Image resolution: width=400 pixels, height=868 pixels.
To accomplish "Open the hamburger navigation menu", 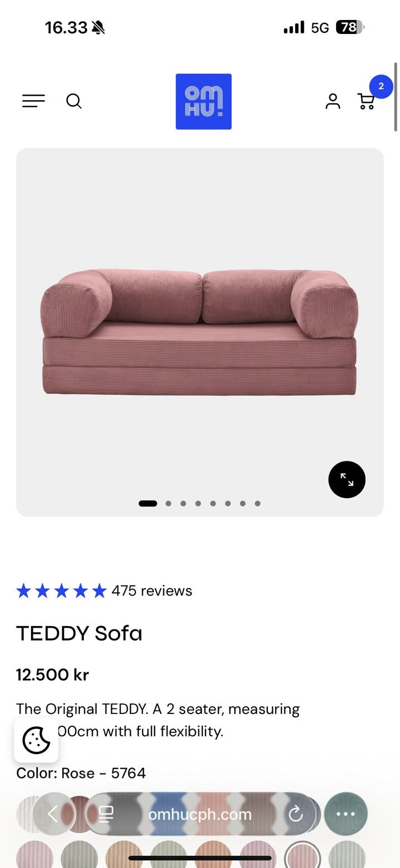I will tap(33, 101).
